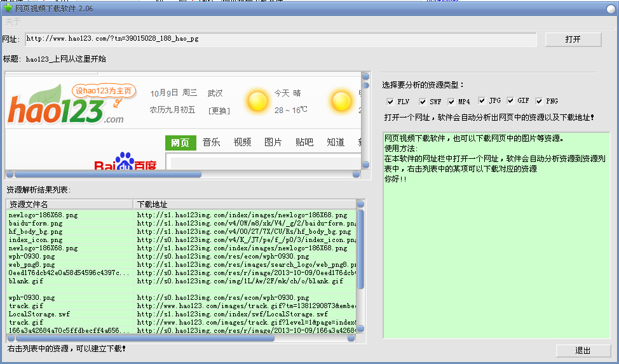
Task: Select the 贴吧 tab in page preview
Action: click(x=304, y=142)
